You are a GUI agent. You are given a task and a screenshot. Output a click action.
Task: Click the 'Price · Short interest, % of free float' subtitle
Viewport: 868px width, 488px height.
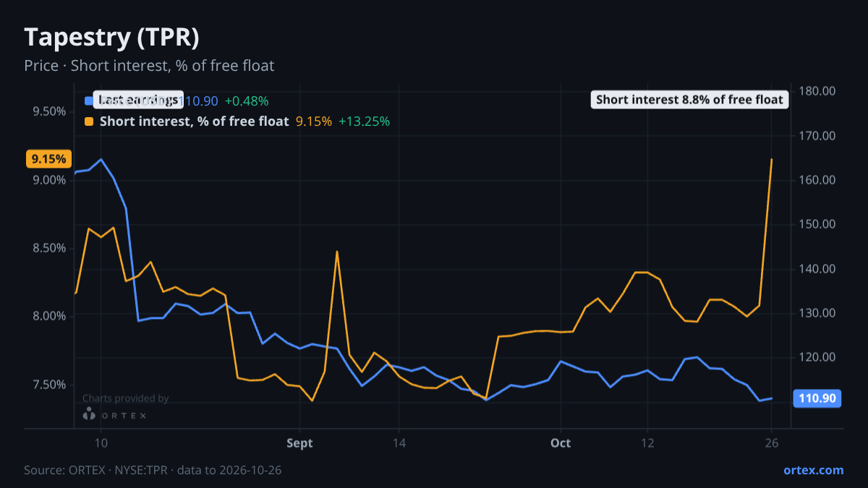pyautogui.click(x=149, y=66)
